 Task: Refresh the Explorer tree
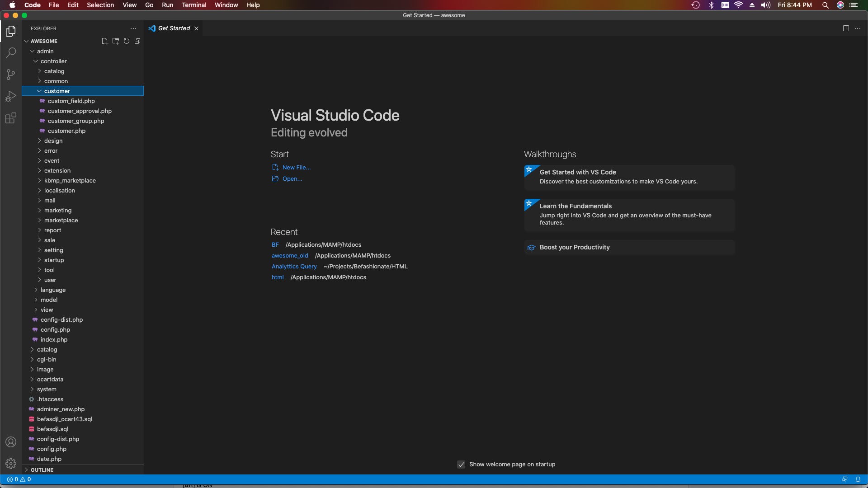(x=127, y=41)
